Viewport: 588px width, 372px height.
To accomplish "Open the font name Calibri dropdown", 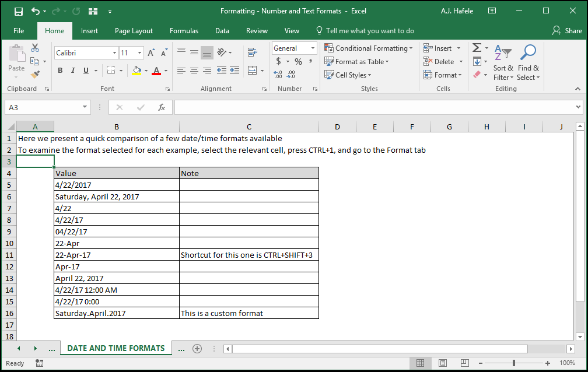I will (x=114, y=53).
